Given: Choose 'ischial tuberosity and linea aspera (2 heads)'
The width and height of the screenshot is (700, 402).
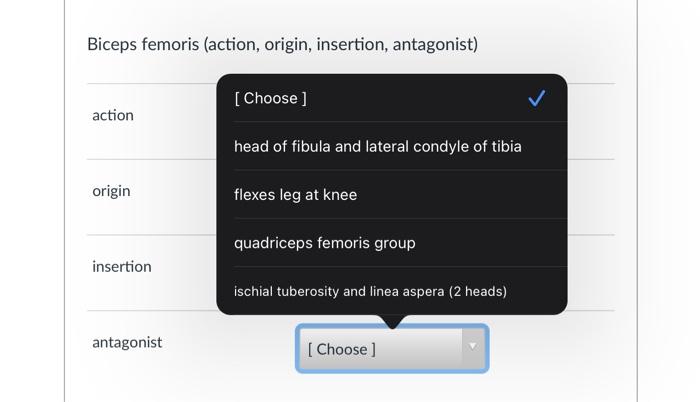Looking at the screenshot, I should pyautogui.click(x=371, y=291).
